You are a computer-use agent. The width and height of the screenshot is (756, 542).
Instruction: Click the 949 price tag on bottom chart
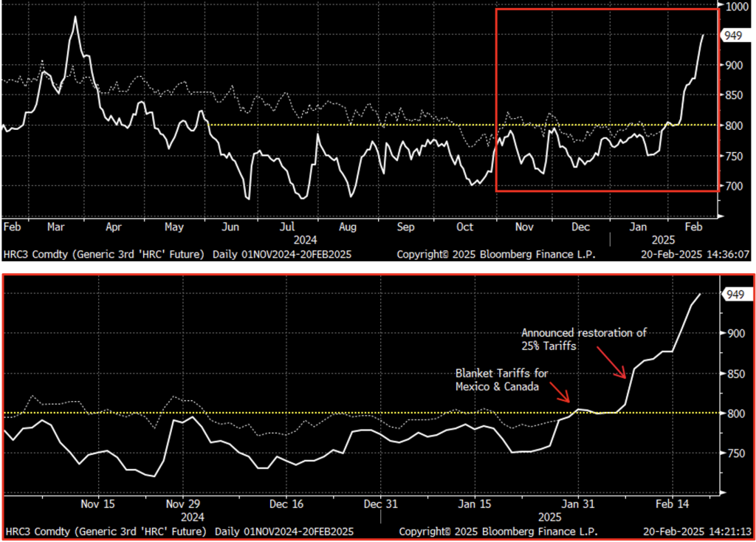[x=734, y=295]
